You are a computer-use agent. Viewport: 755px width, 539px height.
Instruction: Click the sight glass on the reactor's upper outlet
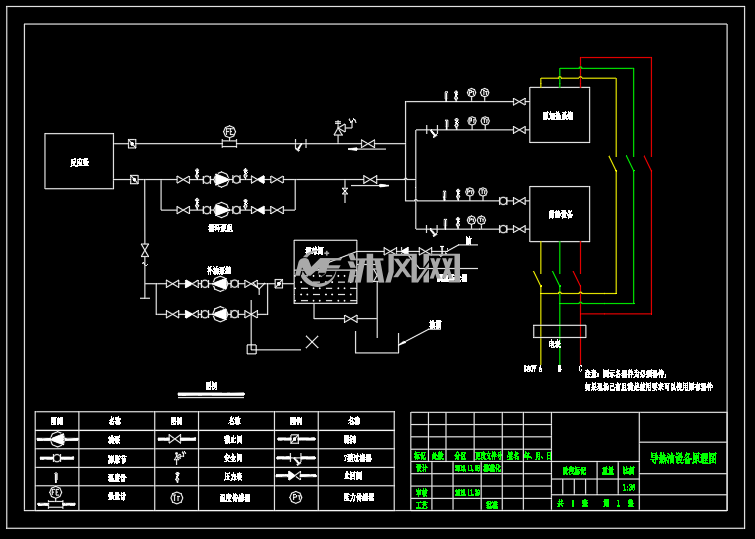point(132,144)
